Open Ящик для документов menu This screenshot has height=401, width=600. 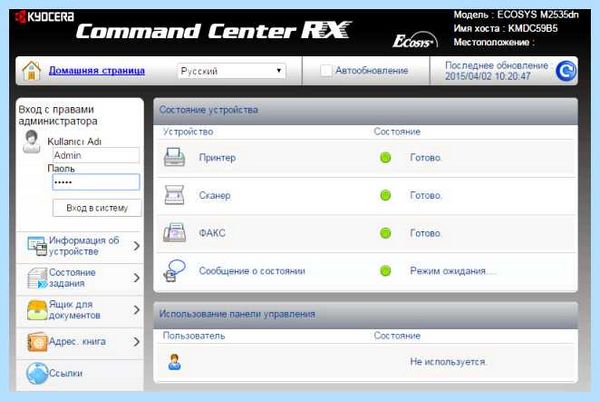click(80, 310)
